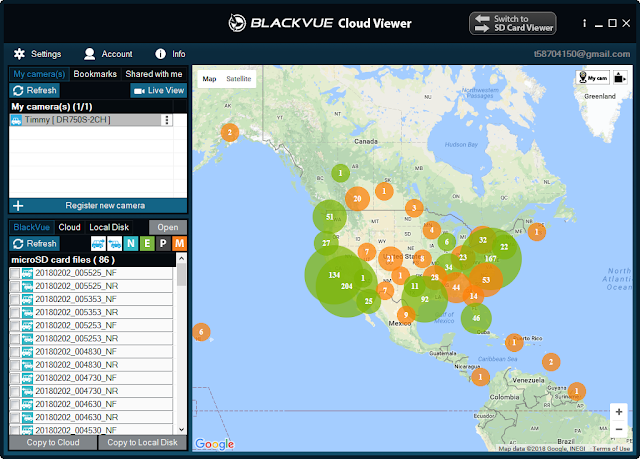
Task: Check the box for 20180202_005353_NR
Action: [15, 313]
